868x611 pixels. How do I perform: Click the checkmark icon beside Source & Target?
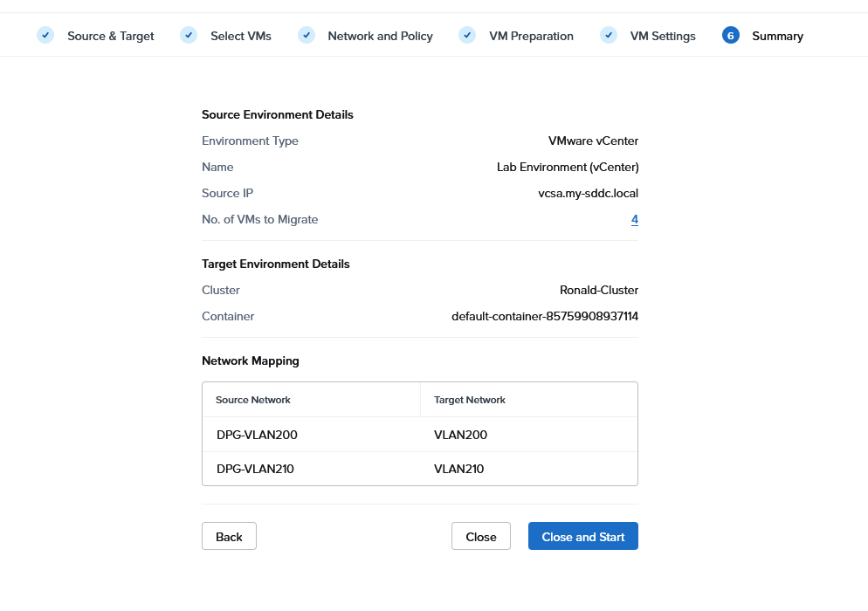click(x=45, y=35)
